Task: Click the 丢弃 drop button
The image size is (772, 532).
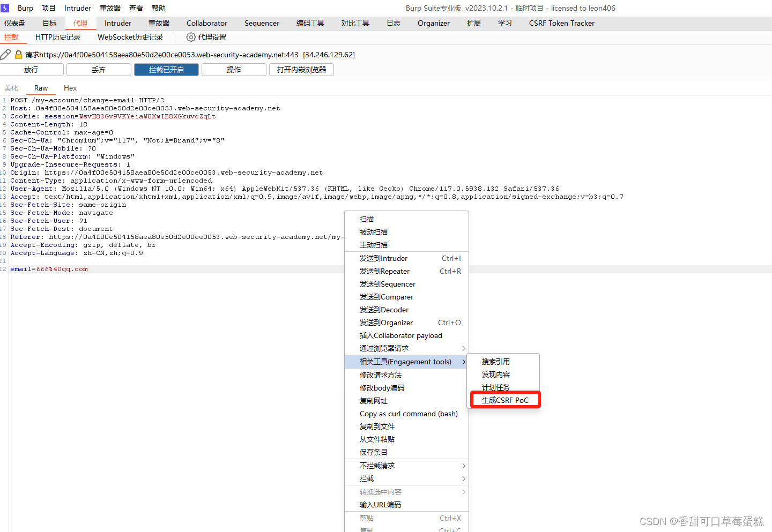Action: (x=99, y=70)
